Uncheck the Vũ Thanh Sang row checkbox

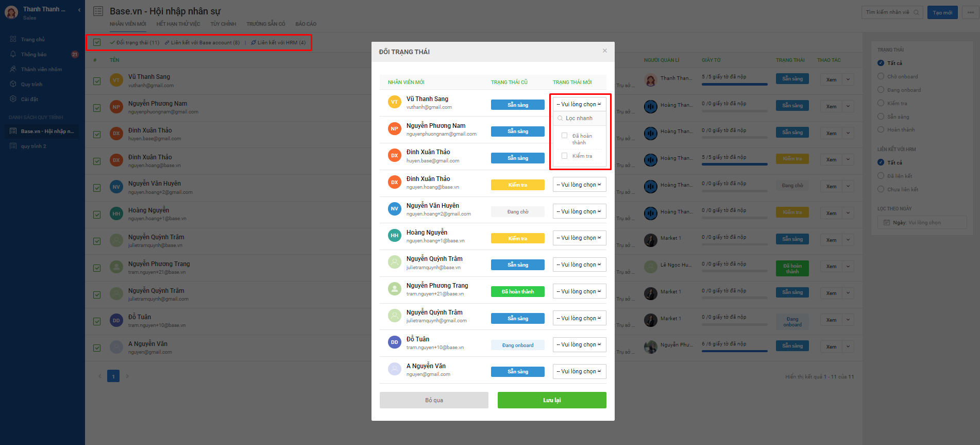pos(97,81)
